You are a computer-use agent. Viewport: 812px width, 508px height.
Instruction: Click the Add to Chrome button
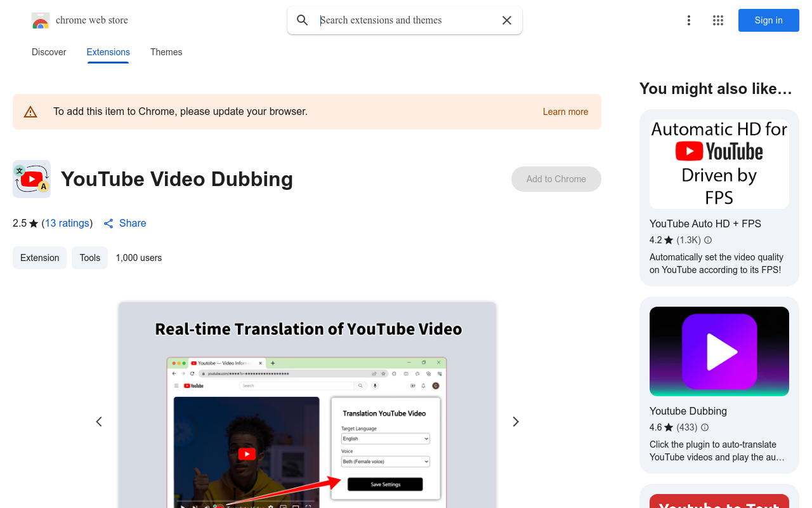pyautogui.click(x=556, y=179)
